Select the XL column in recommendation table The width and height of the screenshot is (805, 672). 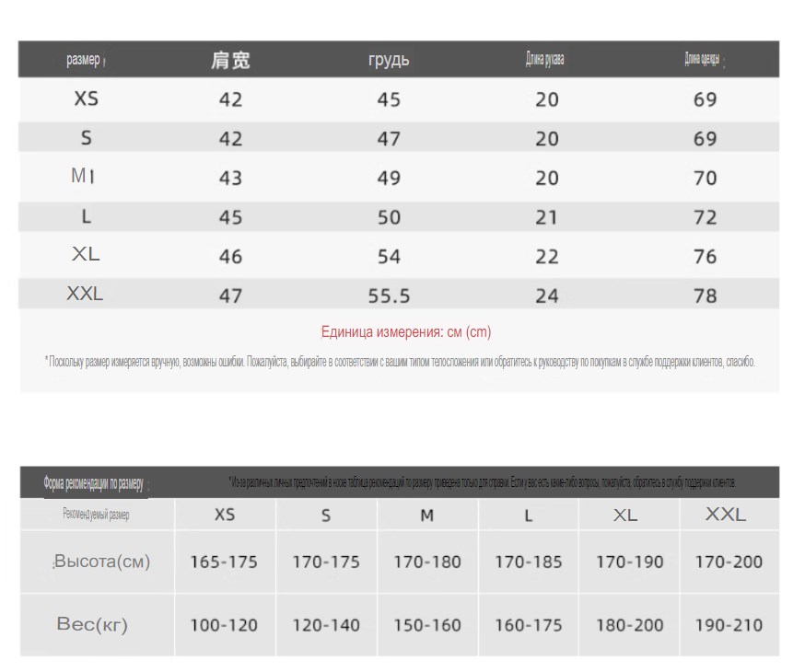625,515
